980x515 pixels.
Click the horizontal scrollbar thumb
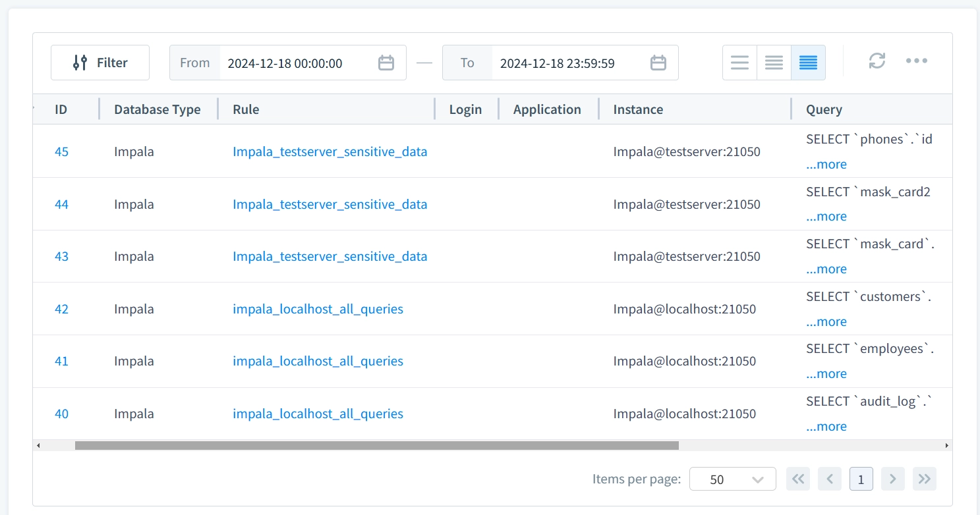coord(377,445)
